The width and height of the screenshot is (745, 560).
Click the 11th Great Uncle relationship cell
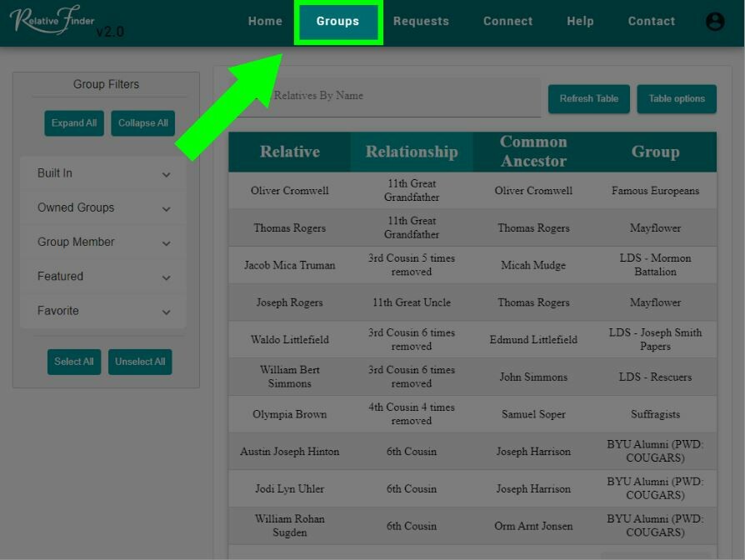pos(412,302)
